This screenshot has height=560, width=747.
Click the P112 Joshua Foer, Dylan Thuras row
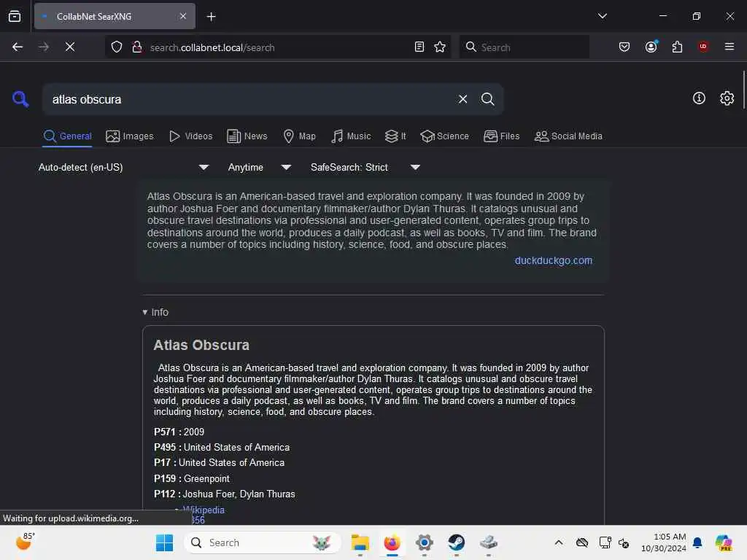tap(225, 494)
